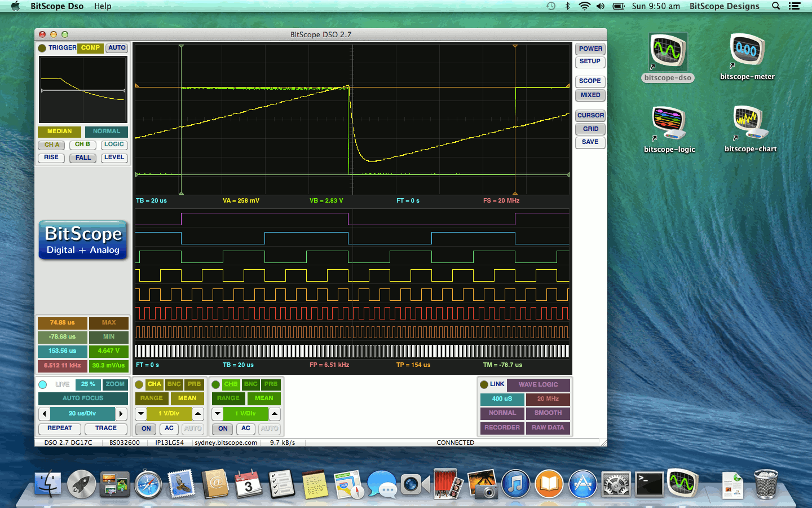The image size is (812, 508).
Task: Click the SETUP button
Action: 590,62
